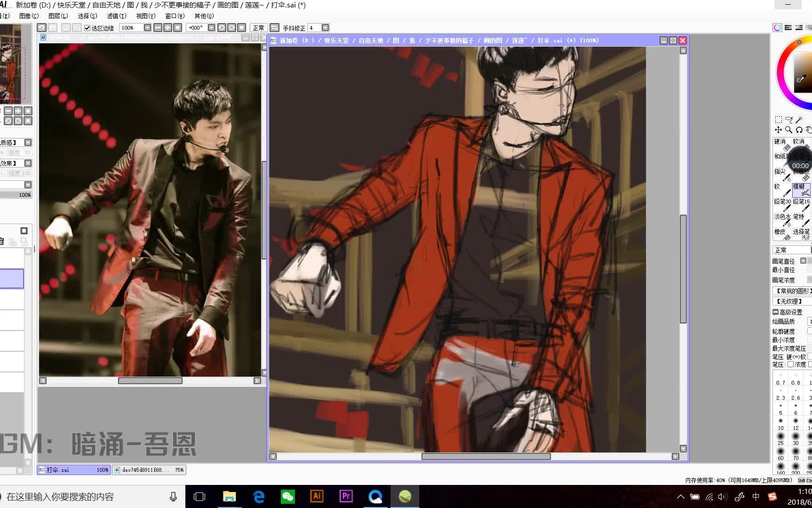Screen dimensions: 812x508
Task: Select brush size 60 preset
Action: pyautogui.click(x=780, y=454)
